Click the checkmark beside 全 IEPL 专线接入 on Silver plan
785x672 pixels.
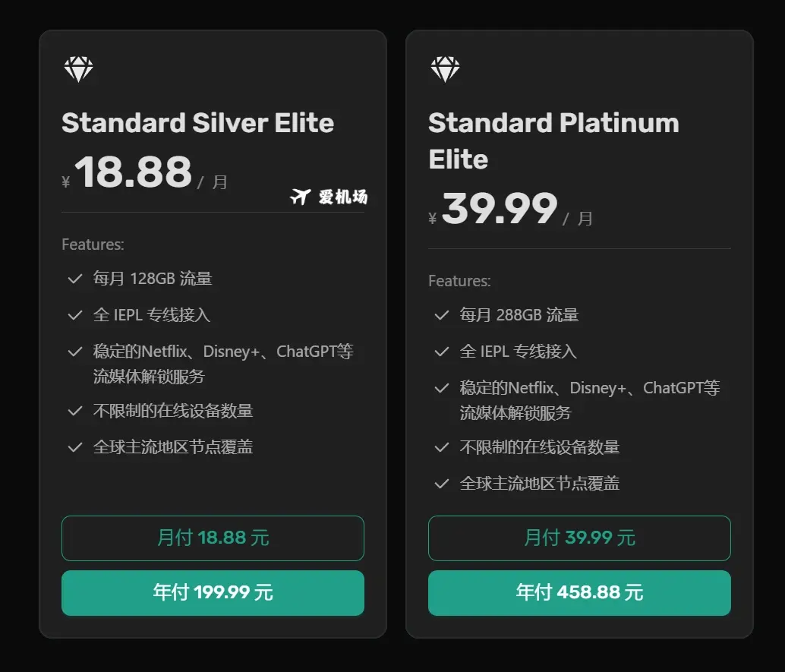pos(75,315)
